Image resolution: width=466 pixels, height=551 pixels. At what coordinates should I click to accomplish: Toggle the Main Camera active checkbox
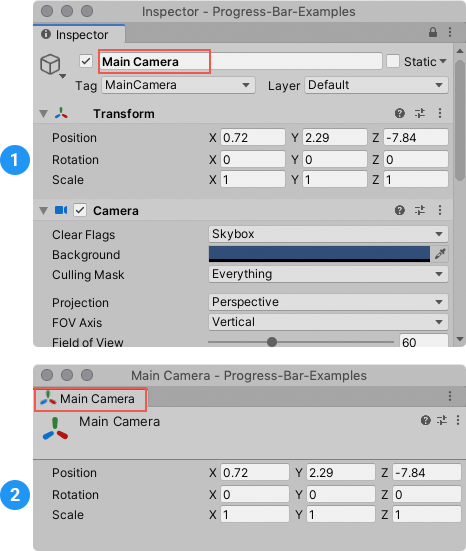coord(86,61)
